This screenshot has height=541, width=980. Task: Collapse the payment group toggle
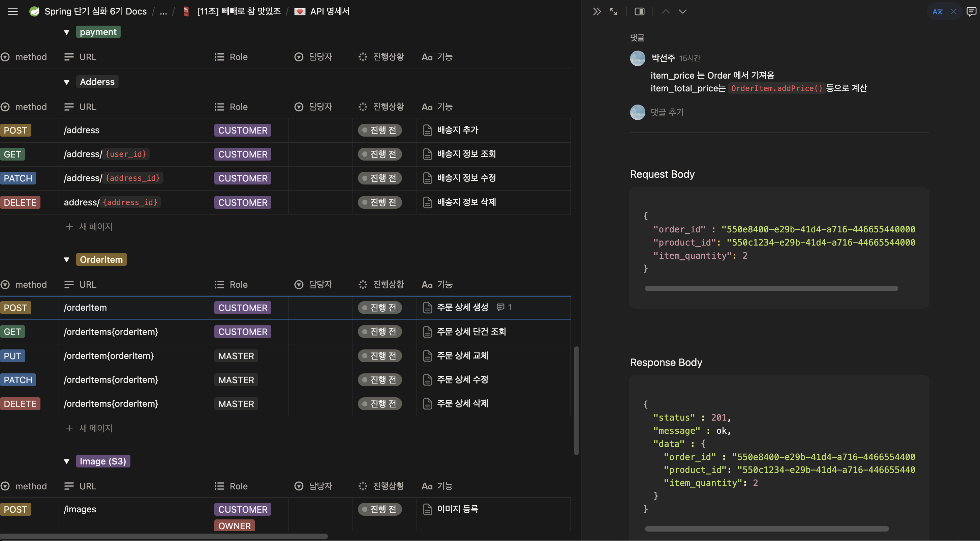[x=67, y=32]
